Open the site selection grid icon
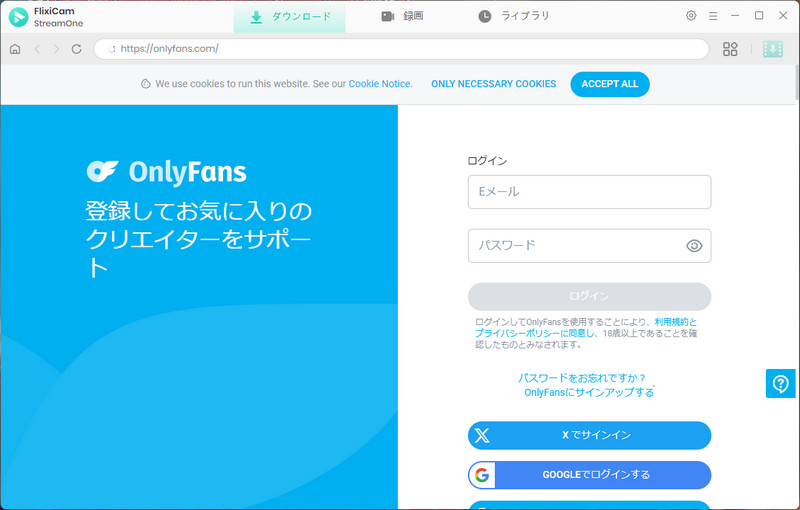 coord(730,49)
